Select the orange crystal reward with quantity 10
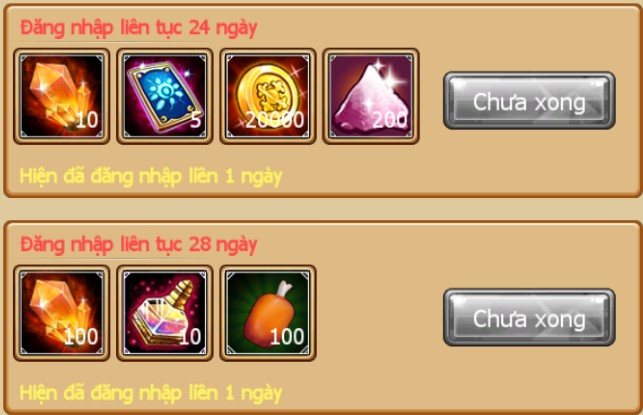 point(62,96)
